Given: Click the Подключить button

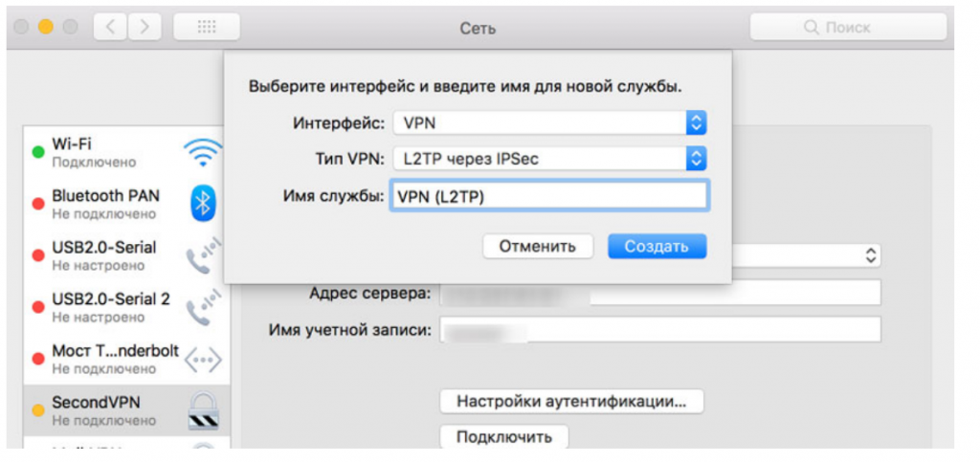Looking at the screenshot, I should pyautogui.click(x=503, y=437).
